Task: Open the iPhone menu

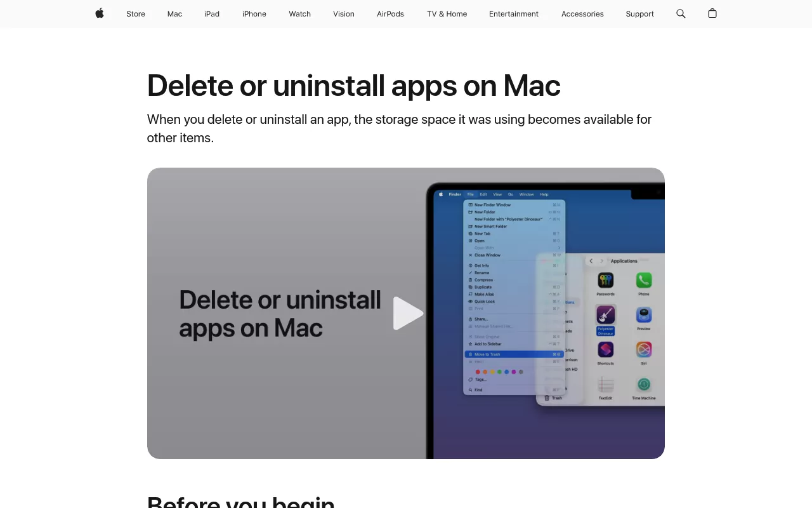Action: (x=254, y=14)
